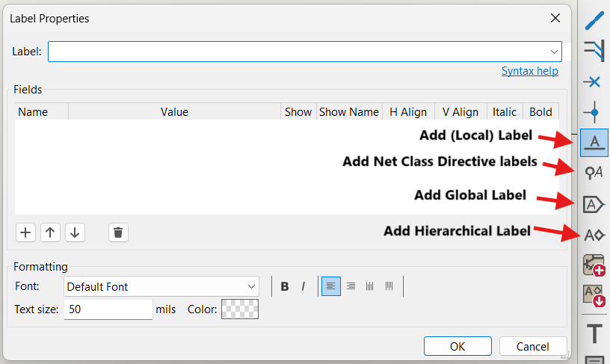
Task: Select the Add Text tool
Action: click(x=594, y=333)
